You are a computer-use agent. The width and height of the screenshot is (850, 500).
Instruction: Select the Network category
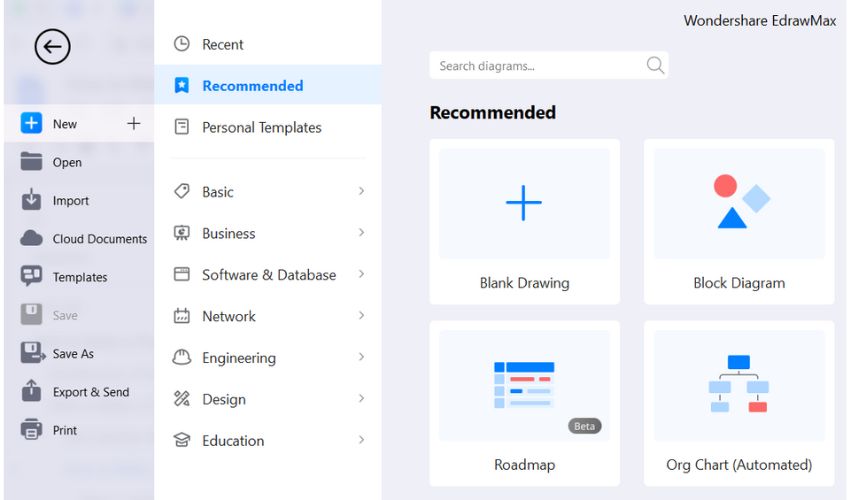click(x=229, y=316)
